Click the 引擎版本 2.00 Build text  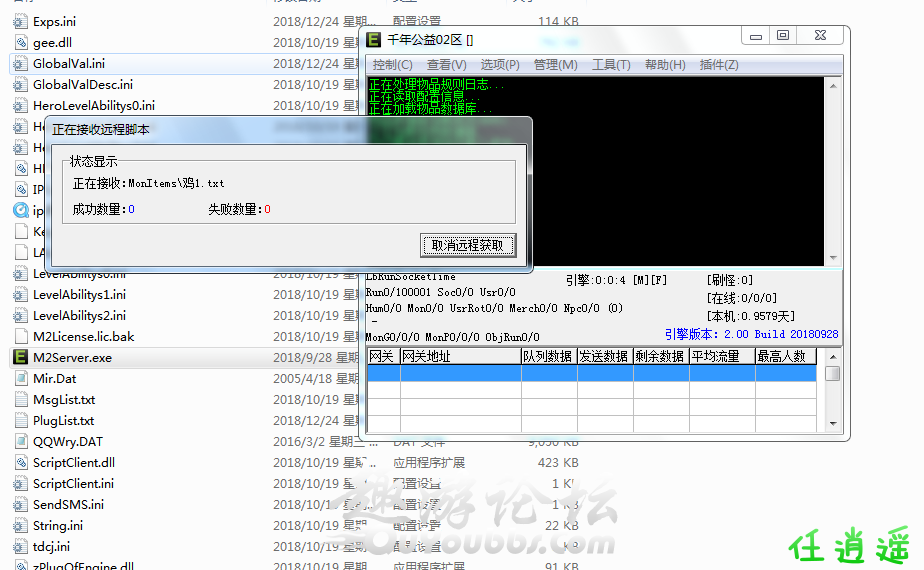tap(751, 334)
